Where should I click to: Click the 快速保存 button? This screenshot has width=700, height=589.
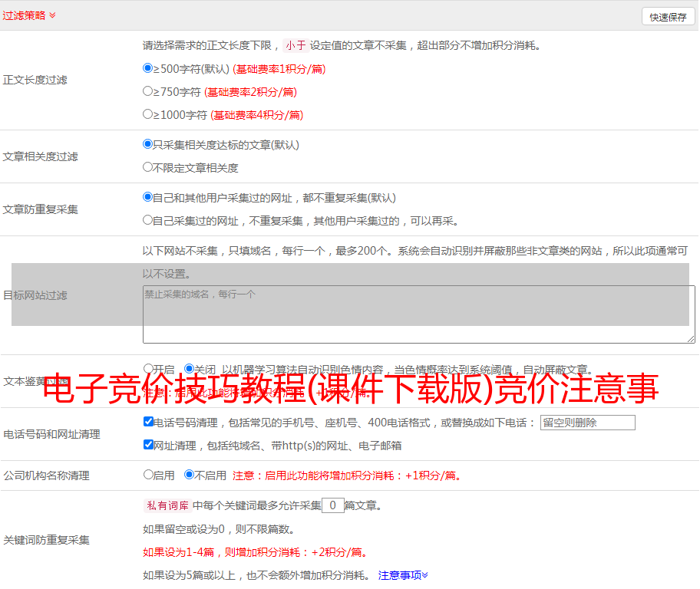tap(668, 17)
